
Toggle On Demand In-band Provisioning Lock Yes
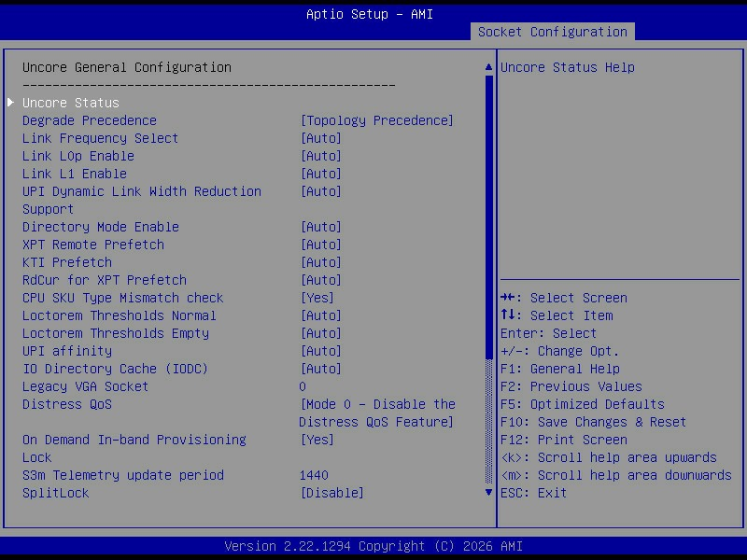(x=317, y=440)
